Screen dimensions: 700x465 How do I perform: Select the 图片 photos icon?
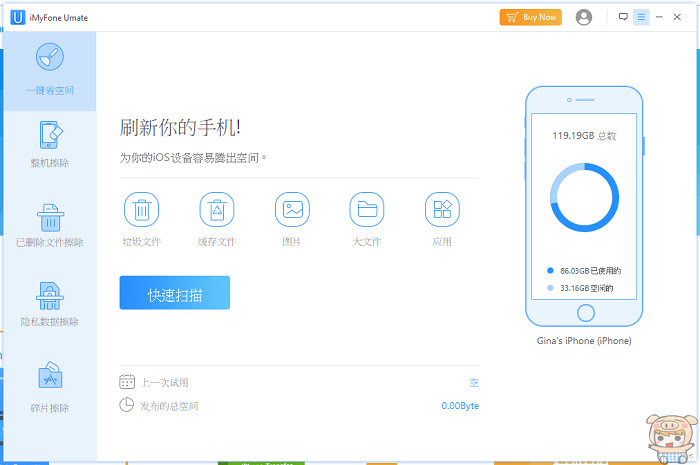coord(292,209)
